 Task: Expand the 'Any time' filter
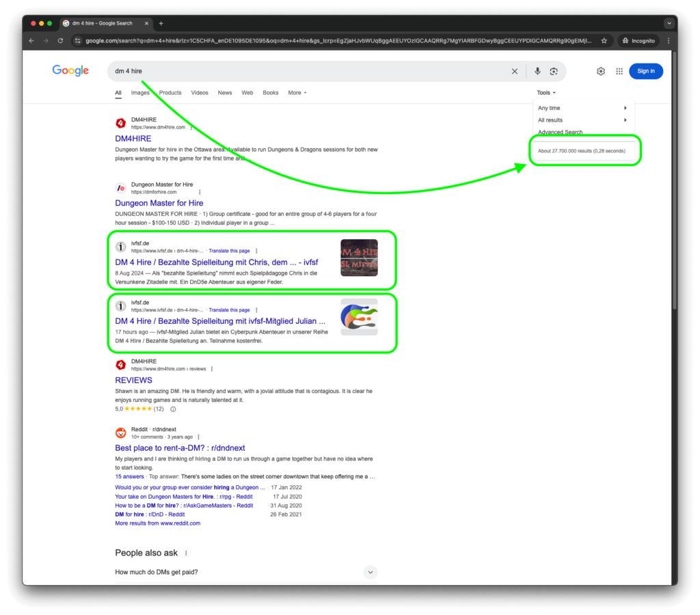point(582,108)
